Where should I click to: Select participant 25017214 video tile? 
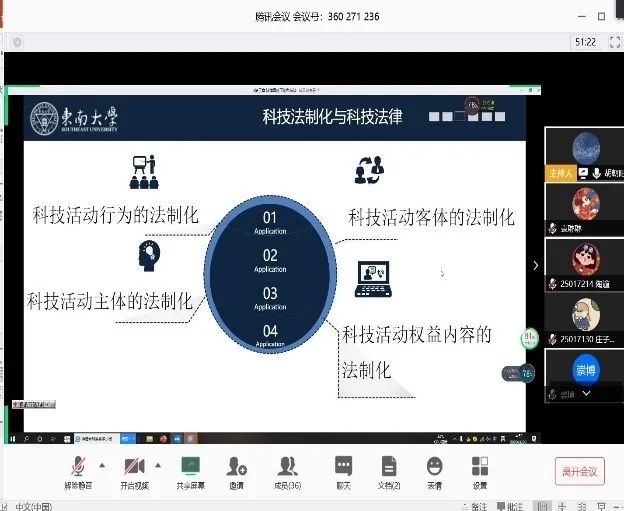click(x=584, y=263)
